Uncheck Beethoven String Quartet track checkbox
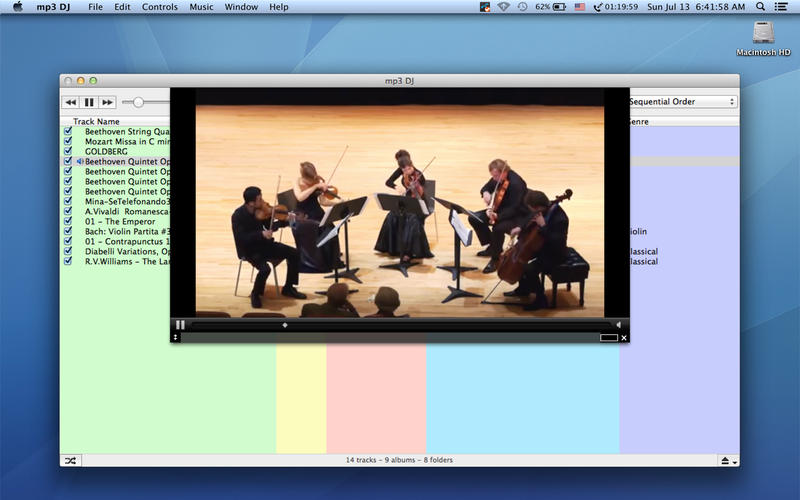 click(68, 131)
